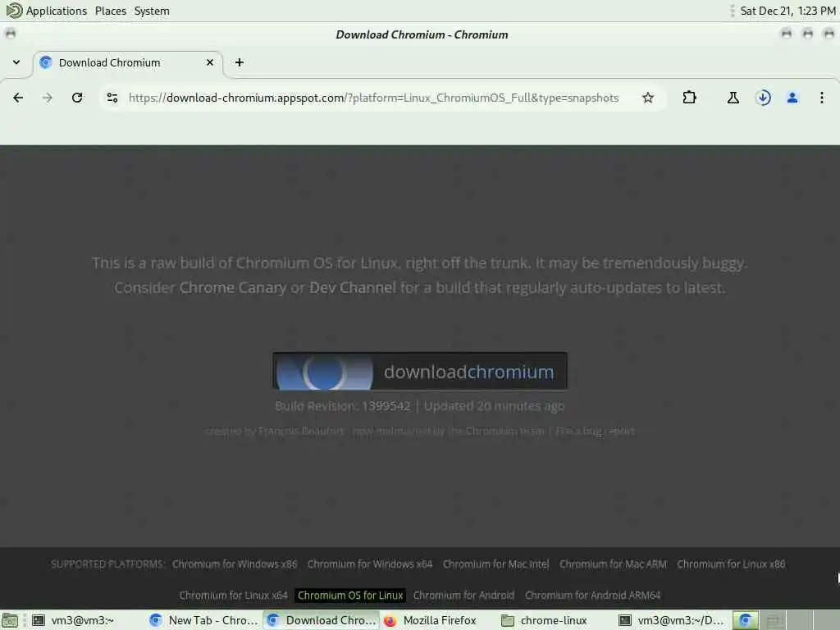Switch to Mozilla Firefox in taskbar
Viewport: 840px width, 630px height.
click(431, 620)
